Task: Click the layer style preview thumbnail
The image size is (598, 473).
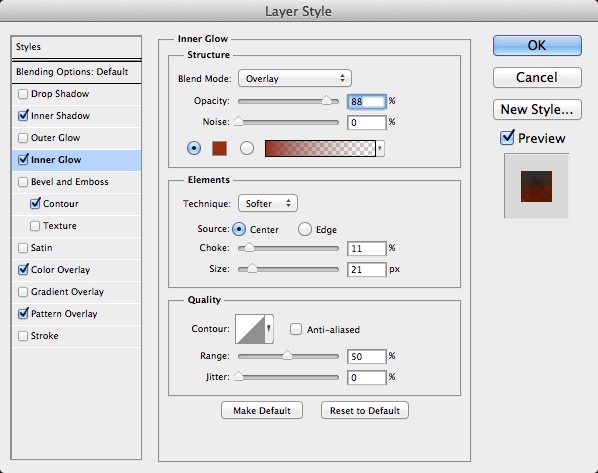Action: pos(536,186)
